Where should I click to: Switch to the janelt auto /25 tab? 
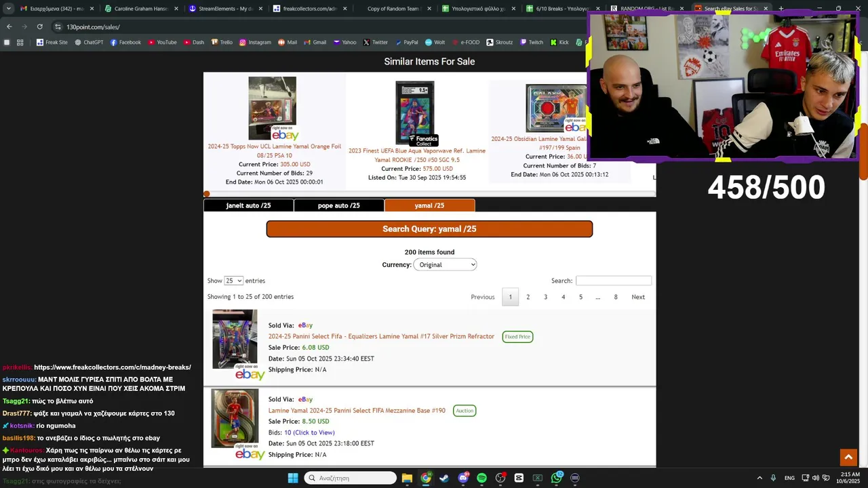pyautogui.click(x=248, y=205)
